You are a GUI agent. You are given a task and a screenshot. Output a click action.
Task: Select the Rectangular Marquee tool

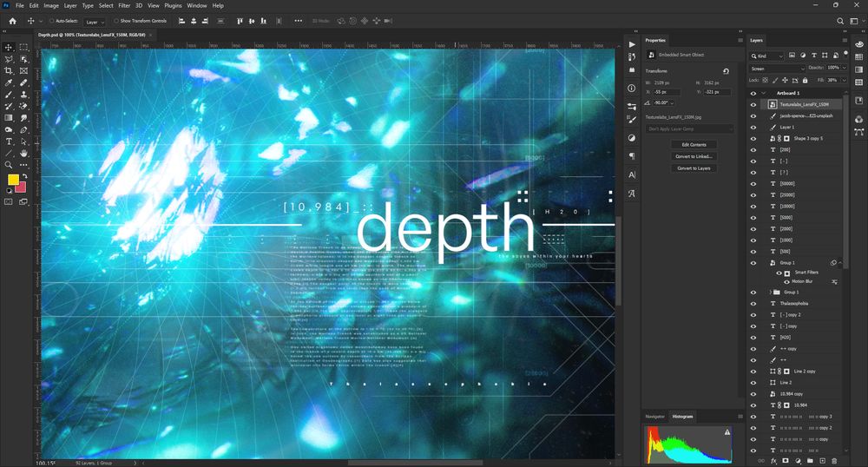pos(23,47)
